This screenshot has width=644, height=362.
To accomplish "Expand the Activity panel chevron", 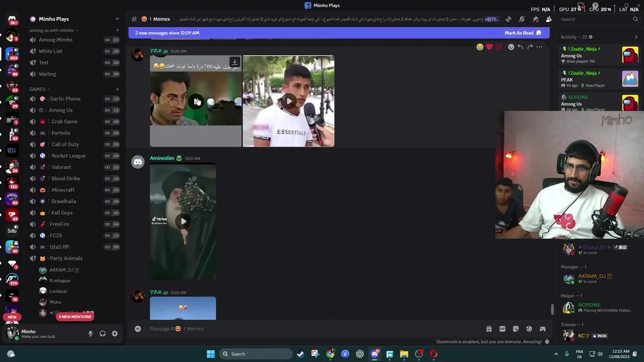I will [636, 37].
